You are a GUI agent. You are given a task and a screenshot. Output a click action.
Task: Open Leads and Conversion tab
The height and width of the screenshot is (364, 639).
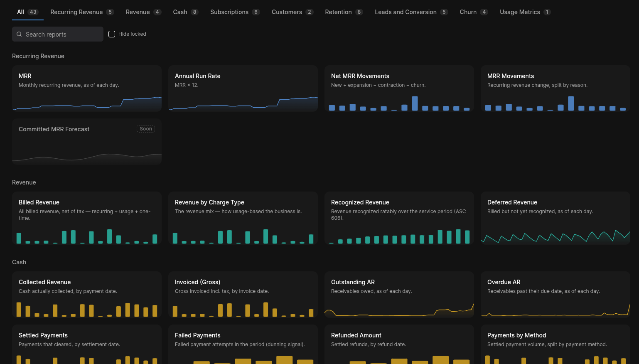(411, 12)
